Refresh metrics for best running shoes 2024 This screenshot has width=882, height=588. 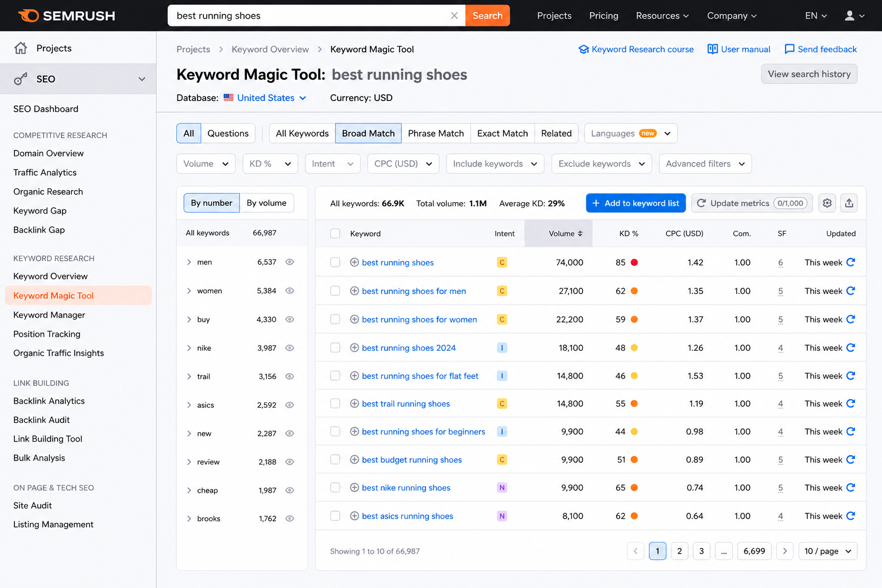tap(851, 347)
